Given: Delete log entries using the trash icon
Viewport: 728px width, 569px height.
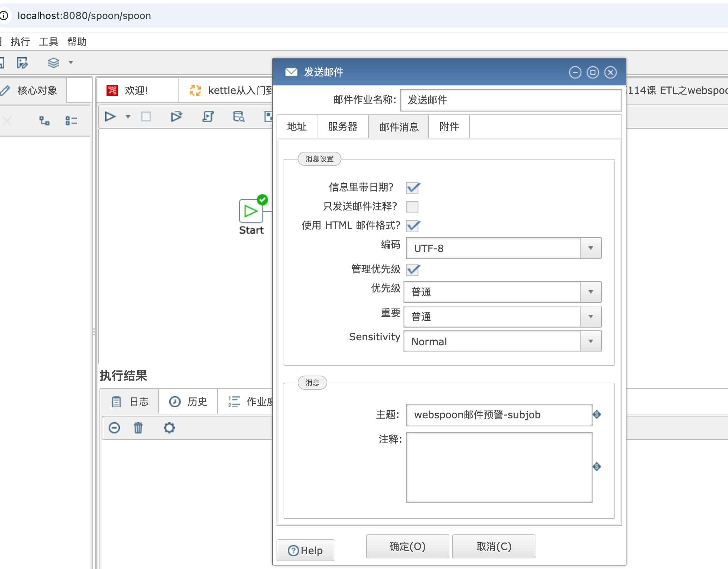Looking at the screenshot, I should coord(138,428).
